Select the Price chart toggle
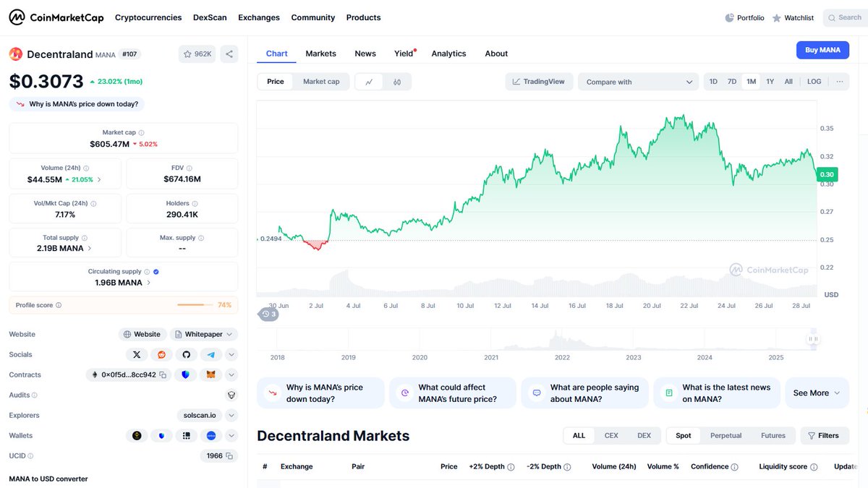Image resolution: width=868 pixels, height=488 pixels. point(276,82)
